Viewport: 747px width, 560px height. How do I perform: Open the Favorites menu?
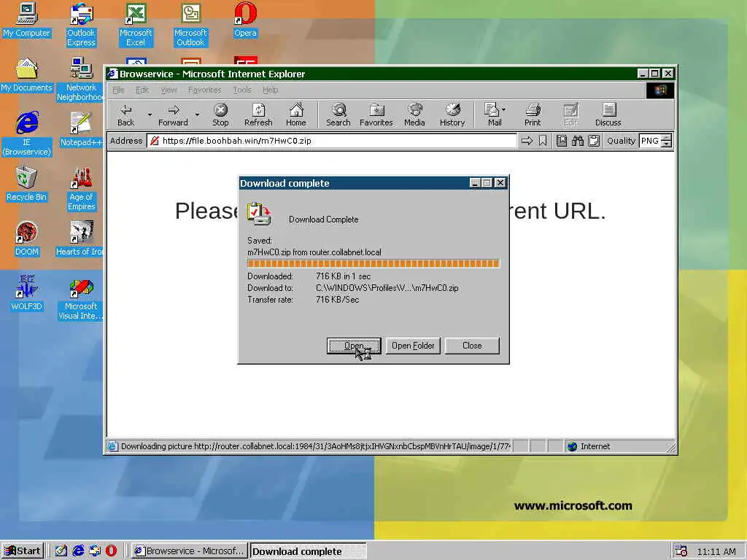pyautogui.click(x=204, y=90)
